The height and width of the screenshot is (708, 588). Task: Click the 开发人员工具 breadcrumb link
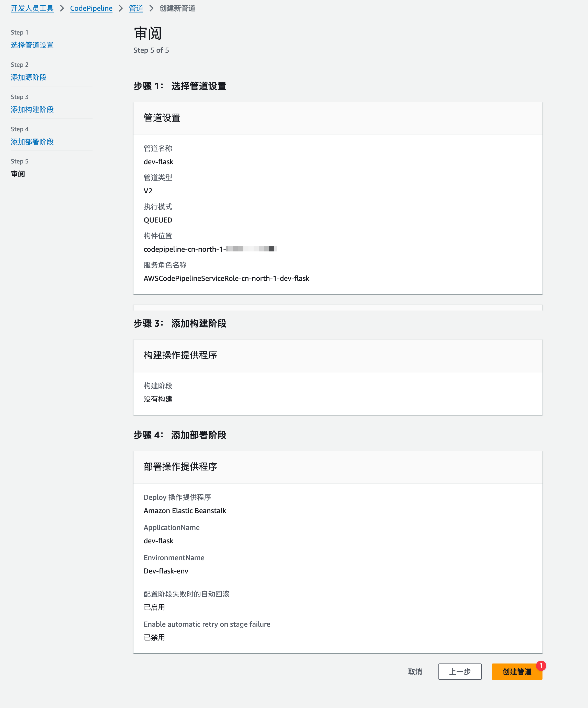(32, 8)
